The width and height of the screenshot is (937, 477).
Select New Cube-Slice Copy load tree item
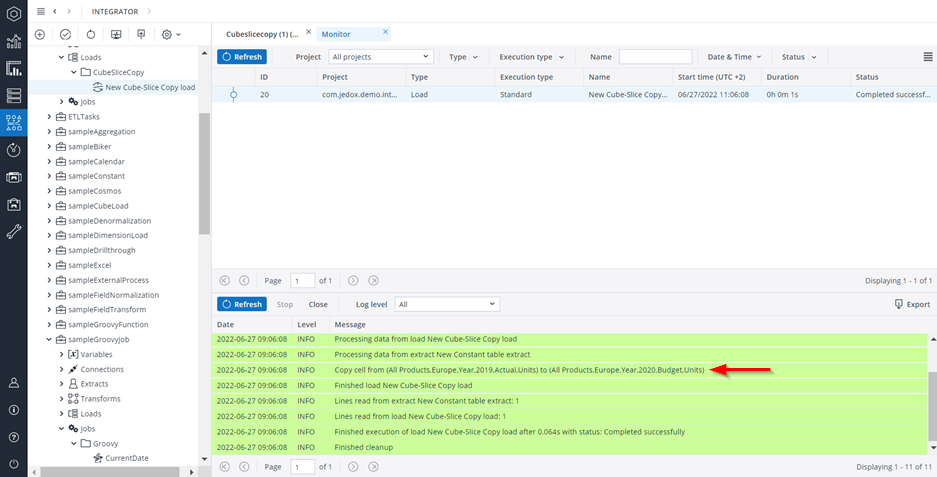[150, 87]
